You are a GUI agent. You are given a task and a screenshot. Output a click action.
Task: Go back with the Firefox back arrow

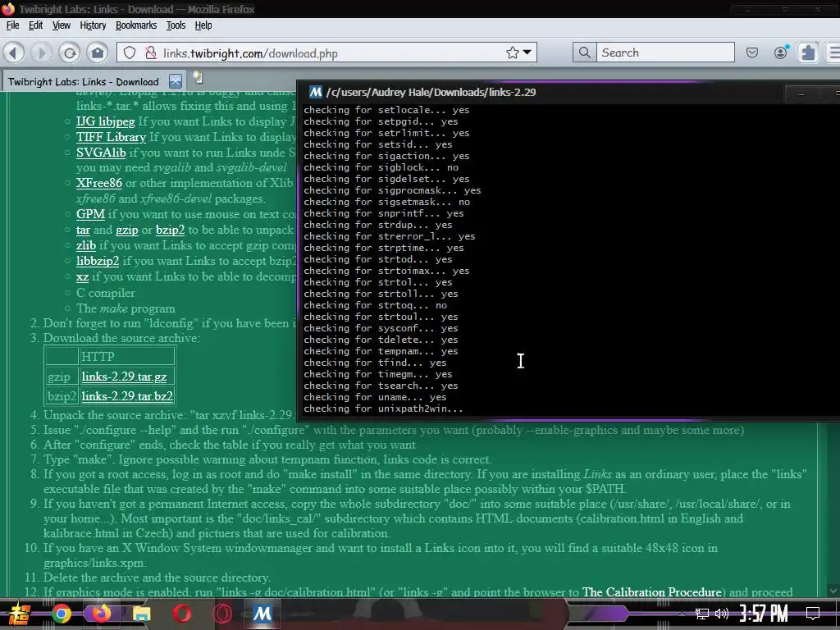(13, 52)
